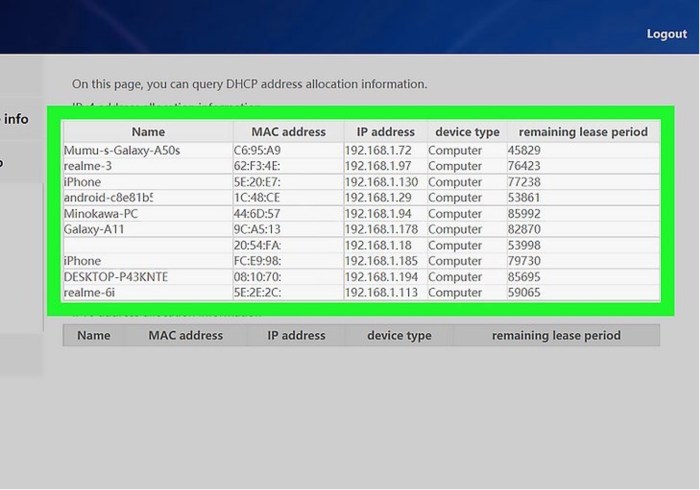Click MAC address header in lower table
Viewport: 700px width, 490px height.
[186, 336]
